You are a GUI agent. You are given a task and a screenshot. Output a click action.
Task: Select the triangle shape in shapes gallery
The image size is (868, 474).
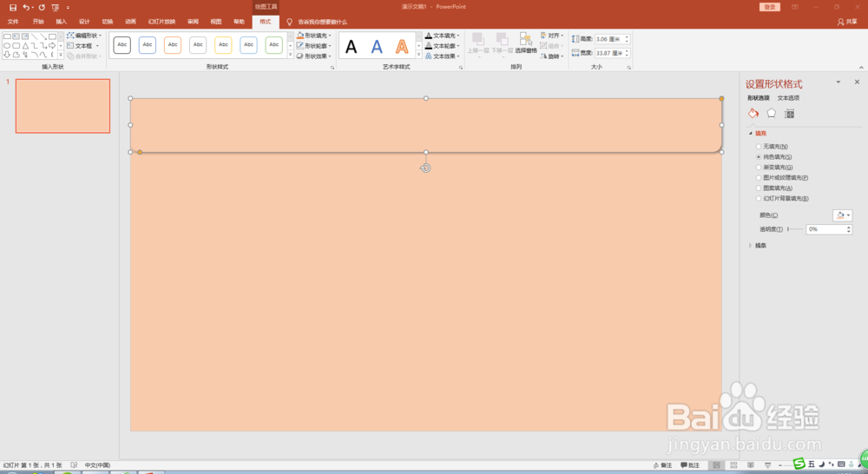[25, 45]
